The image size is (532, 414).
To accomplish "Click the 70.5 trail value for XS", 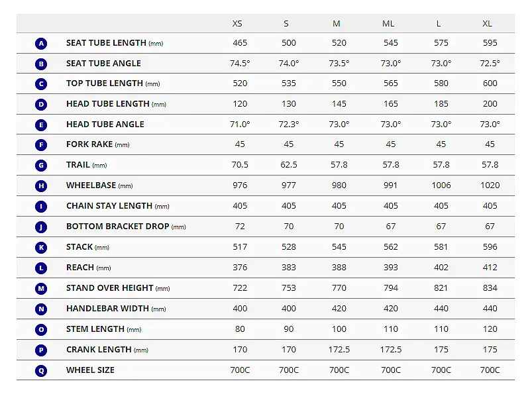I will [x=240, y=165].
